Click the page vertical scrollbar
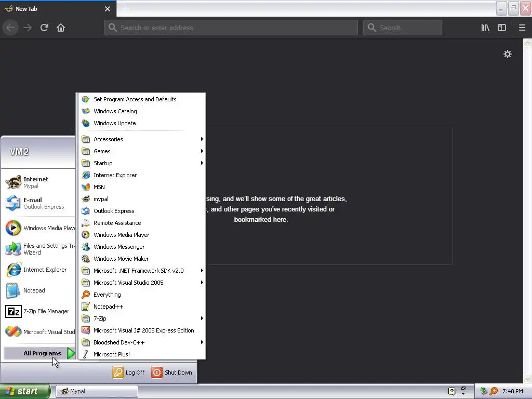The height and width of the screenshot is (399, 532). click(527, 211)
